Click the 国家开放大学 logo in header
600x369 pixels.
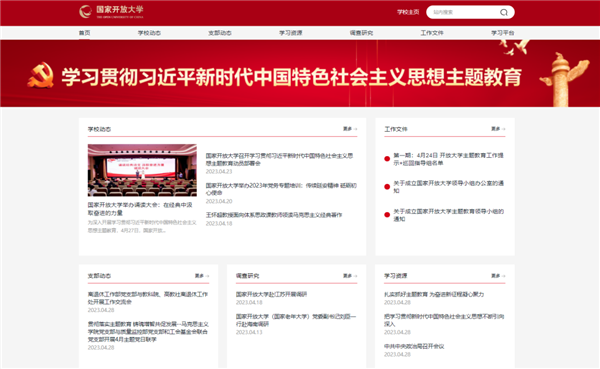pos(111,11)
